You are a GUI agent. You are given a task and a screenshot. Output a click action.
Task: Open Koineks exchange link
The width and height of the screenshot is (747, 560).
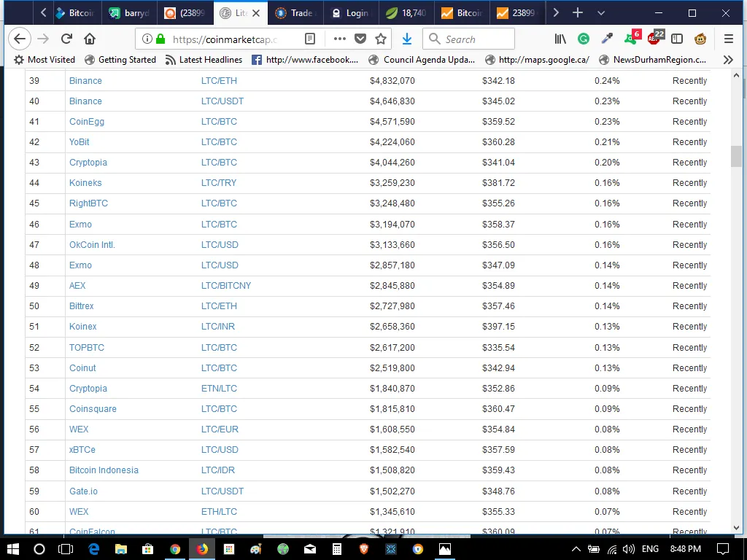click(x=85, y=183)
